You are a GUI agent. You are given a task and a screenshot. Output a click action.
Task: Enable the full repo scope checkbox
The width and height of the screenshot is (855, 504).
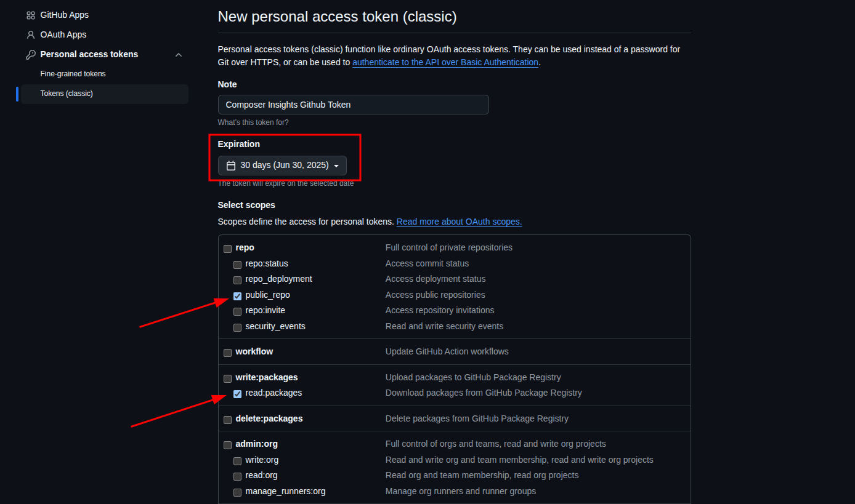tap(227, 249)
